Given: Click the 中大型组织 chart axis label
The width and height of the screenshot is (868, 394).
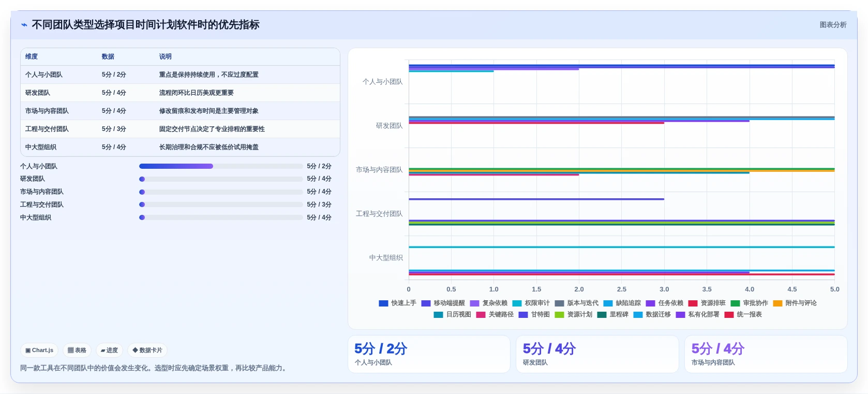Looking at the screenshot, I should coord(386,258).
